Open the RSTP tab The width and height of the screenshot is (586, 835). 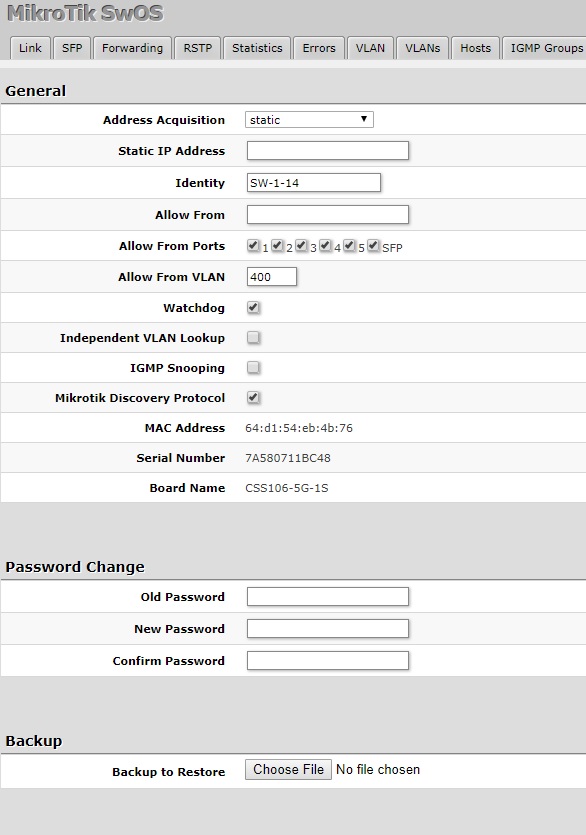196,47
